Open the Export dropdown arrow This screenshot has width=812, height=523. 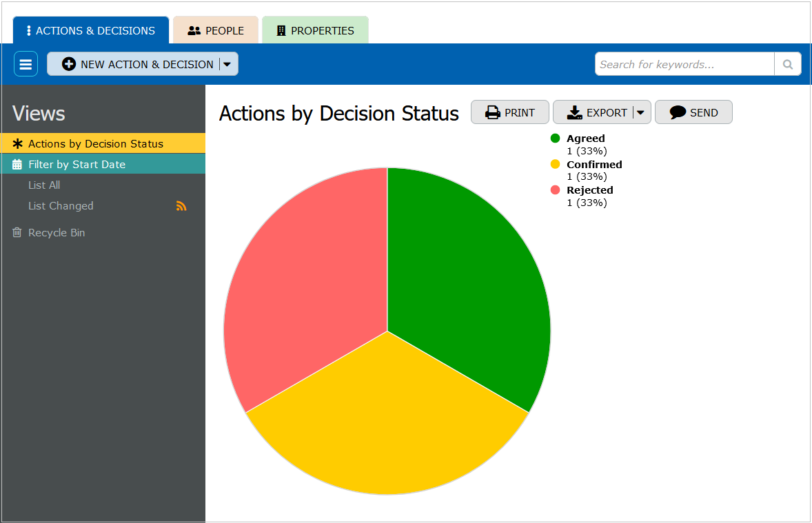coord(640,112)
